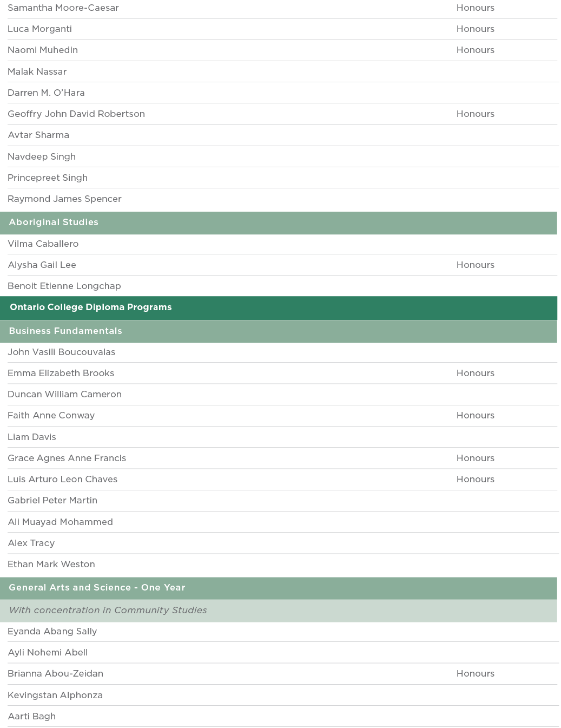
Task: Select the name Faith Anne Conway
Action: [x=51, y=416]
